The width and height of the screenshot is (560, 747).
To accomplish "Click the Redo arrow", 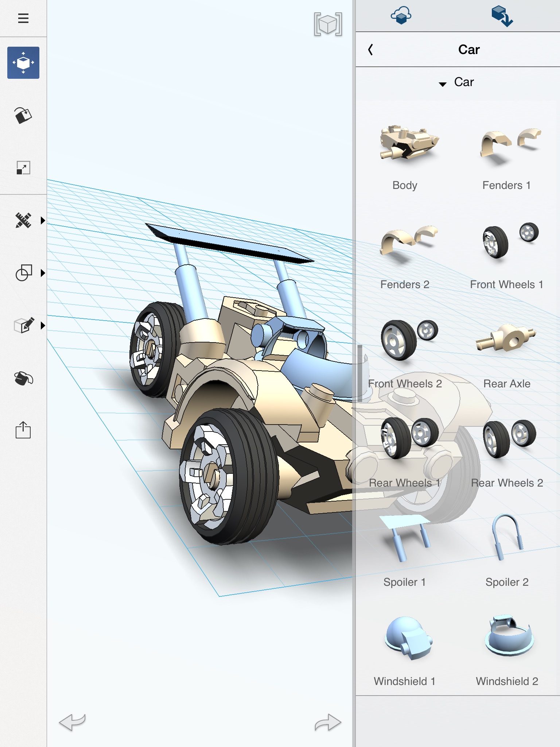I will pyautogui.click(x=328, y=722).
